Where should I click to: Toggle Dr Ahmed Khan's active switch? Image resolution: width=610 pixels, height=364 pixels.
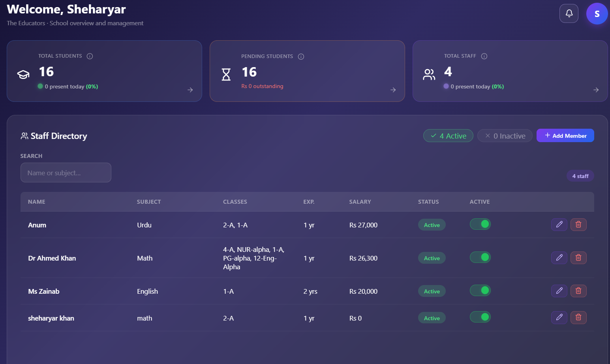[x=480, y=257]
